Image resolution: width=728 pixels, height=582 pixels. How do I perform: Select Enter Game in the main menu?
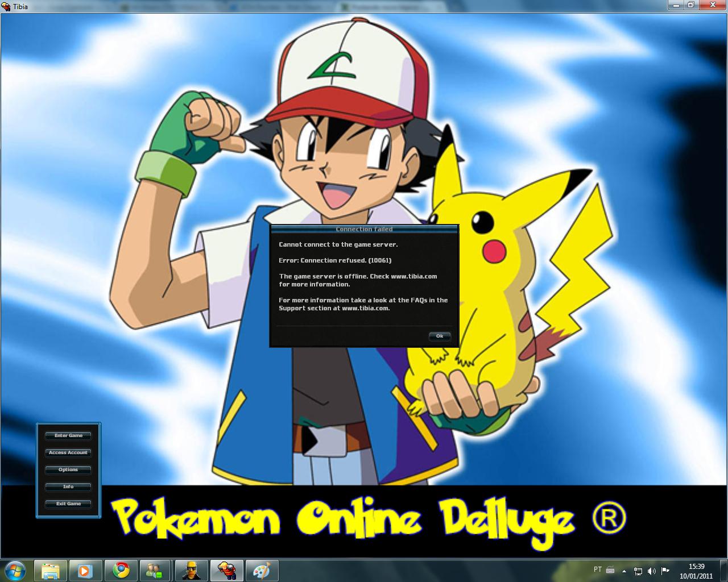(x=68, y=435)
